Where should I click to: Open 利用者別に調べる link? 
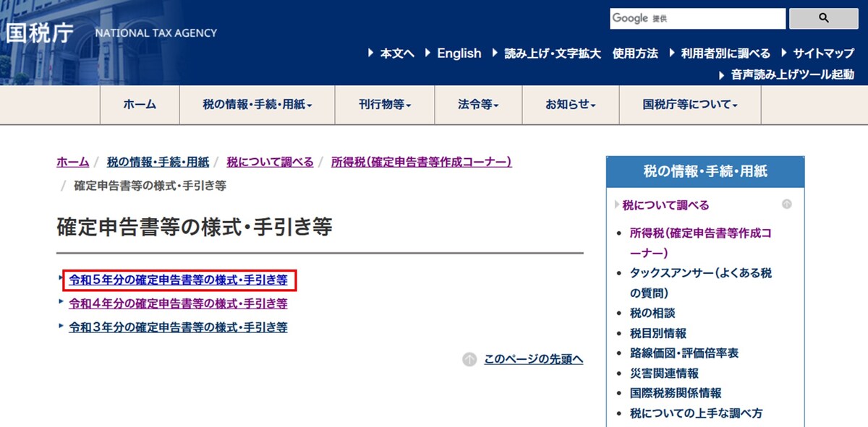tap(726, 53)
